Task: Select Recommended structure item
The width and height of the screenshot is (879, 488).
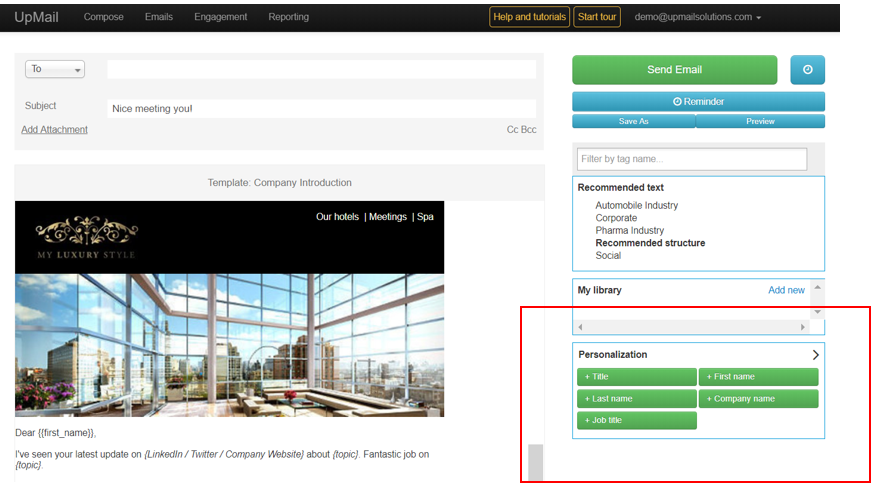Action: pyautogui.click(x=650, y=243)
